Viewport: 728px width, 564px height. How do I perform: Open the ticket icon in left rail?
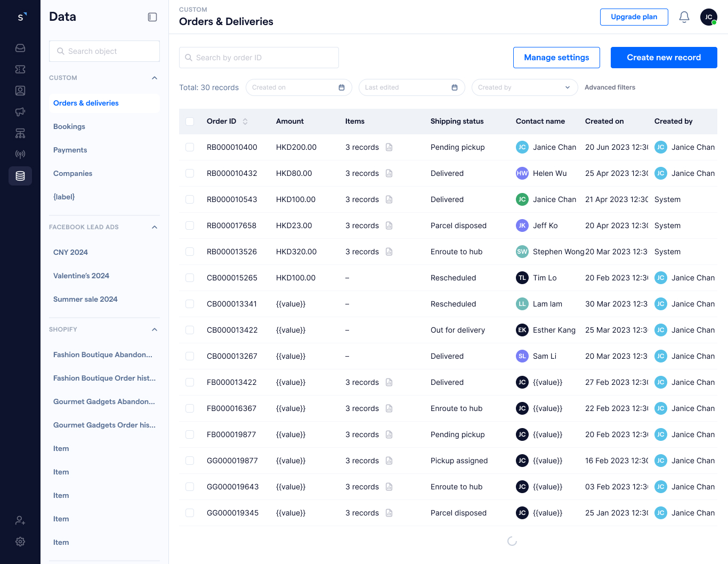[20, 69]
